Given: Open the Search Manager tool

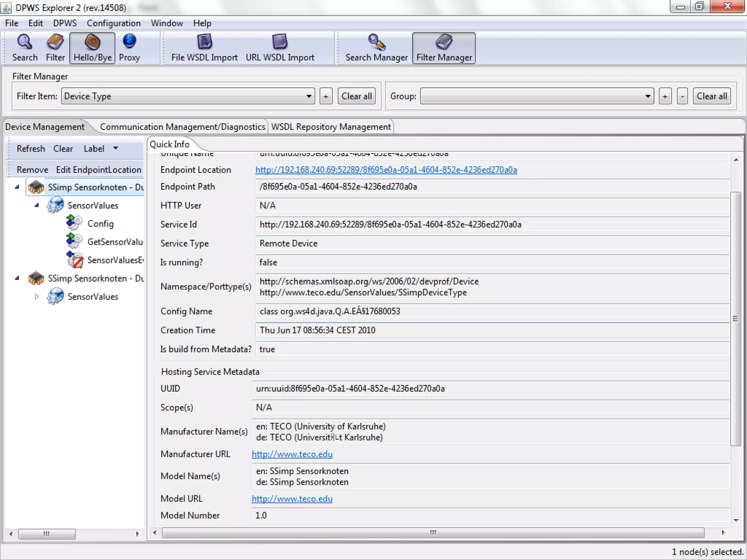Looking at the screenshot, I should (376, 48).
